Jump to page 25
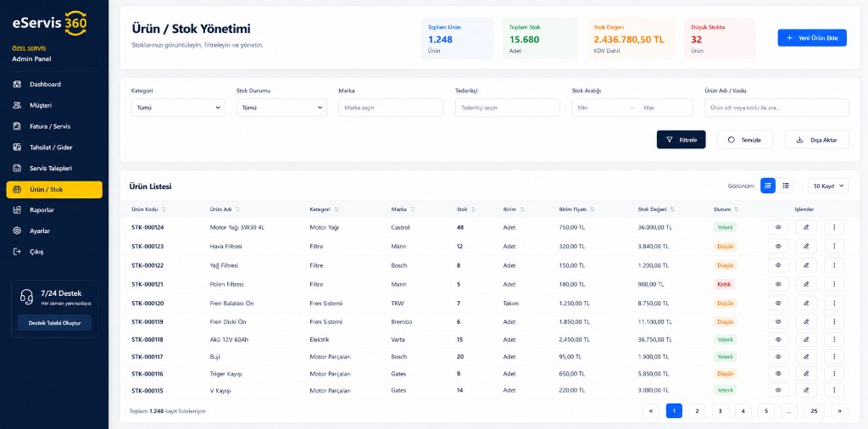 pos(814,410)
